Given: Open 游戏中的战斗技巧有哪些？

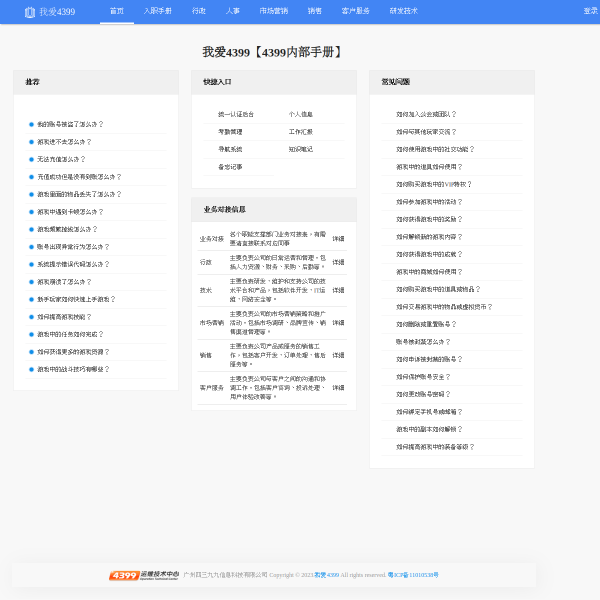Looking at the screenshot, I should (x=73, y=369).
